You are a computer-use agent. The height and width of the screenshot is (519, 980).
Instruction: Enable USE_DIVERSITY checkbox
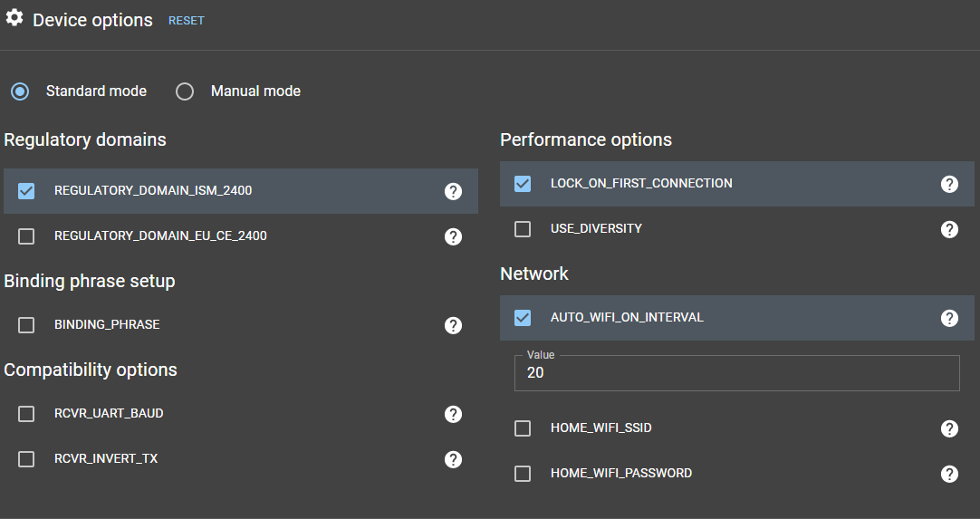click(x=523, y=229)
